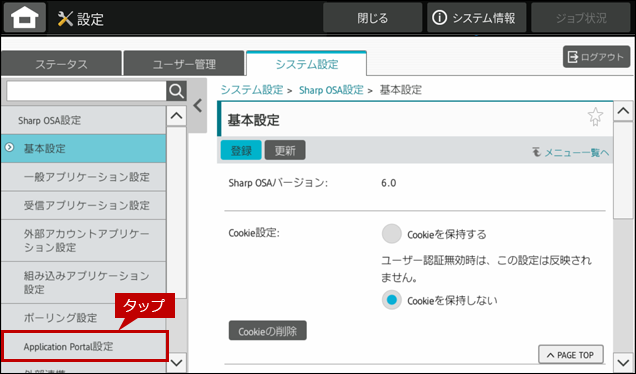Open システム情報 info button
Viewport: 636px width, 374px height.
click(x=476, y=18)
